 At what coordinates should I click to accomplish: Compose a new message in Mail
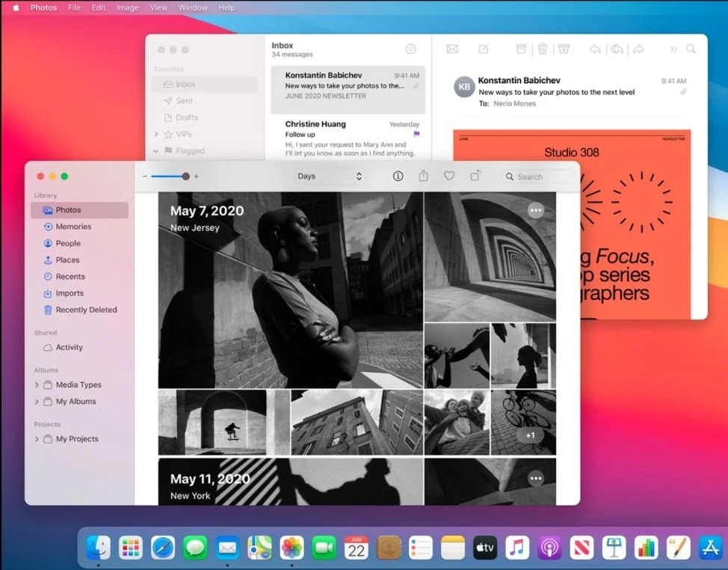(482, 49)
